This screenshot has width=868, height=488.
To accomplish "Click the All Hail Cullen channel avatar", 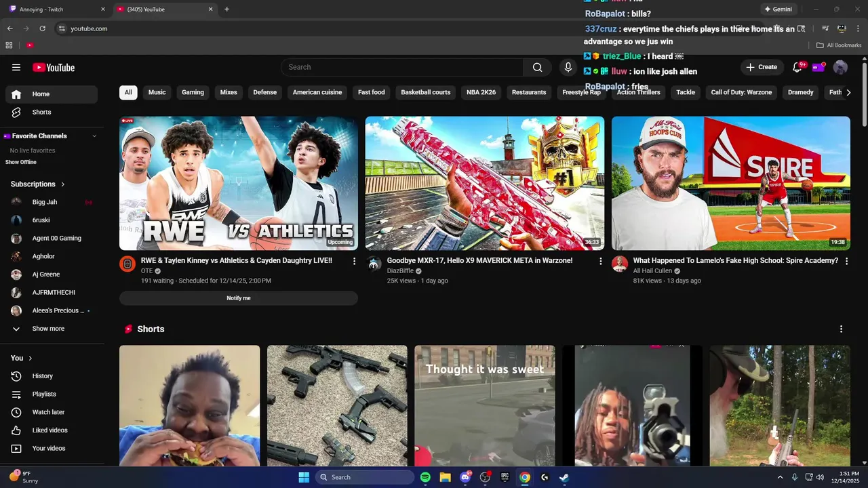I will coord(620,264).
